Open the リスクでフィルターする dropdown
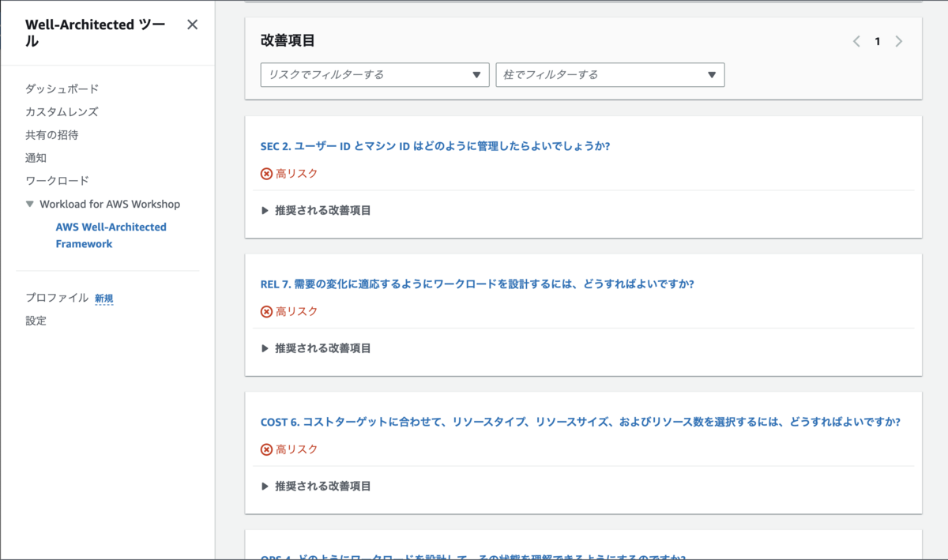This screenshot has width=948, height=560. [374, 75]
